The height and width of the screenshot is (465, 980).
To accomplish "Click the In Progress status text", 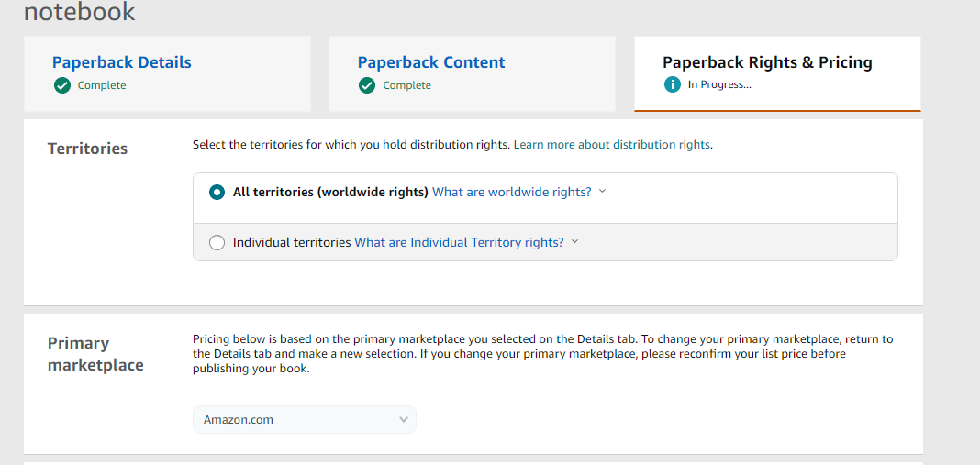I will click(719, 85).
